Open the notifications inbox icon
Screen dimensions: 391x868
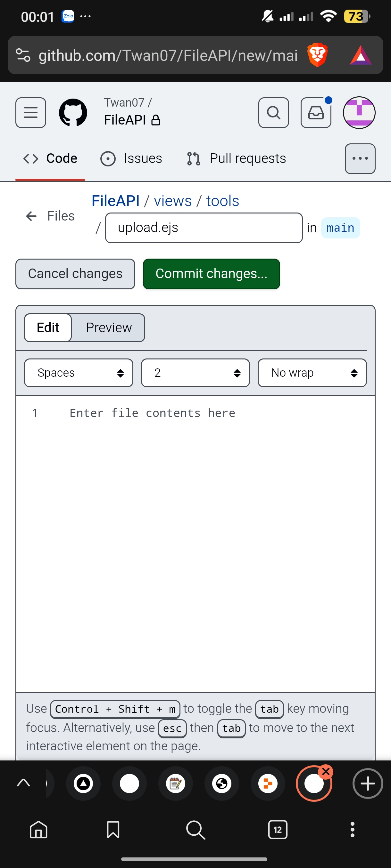point(316,113)
